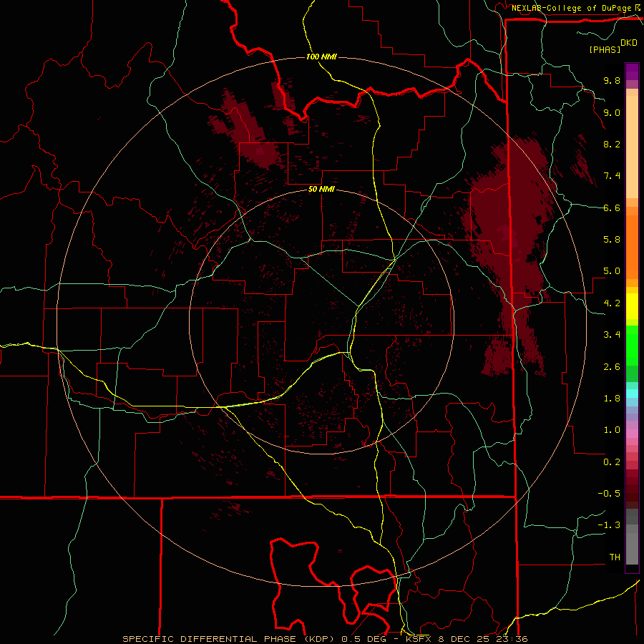Click the 5.0 value on color scale
Viewport: 644px width, 644px height.
click(612, 271)
